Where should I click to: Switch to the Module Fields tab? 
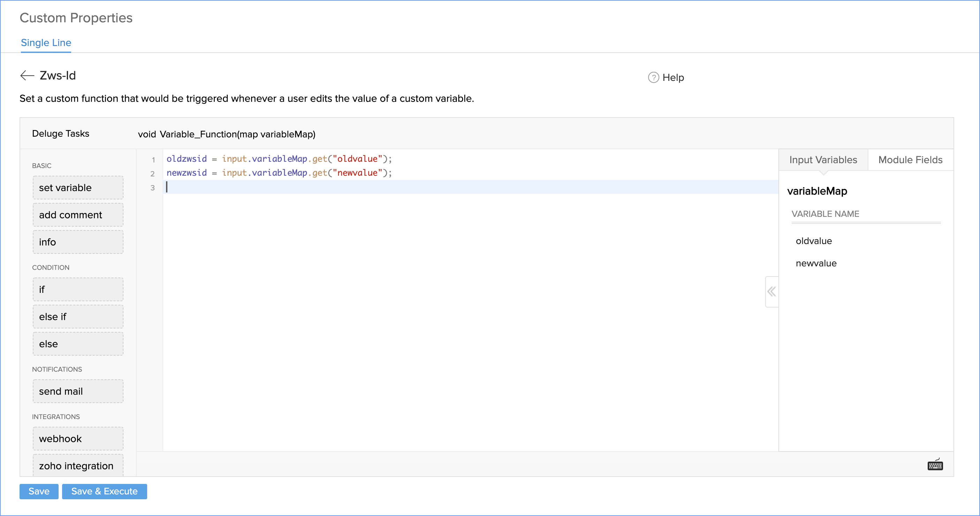[910, 160]
